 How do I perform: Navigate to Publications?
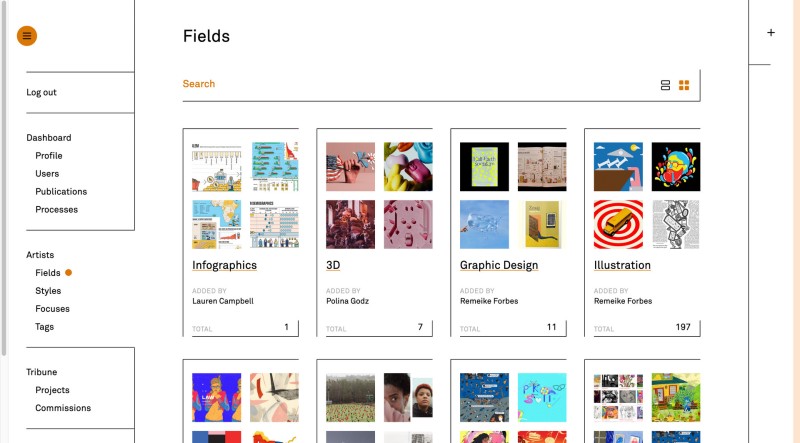click(61, 192)
